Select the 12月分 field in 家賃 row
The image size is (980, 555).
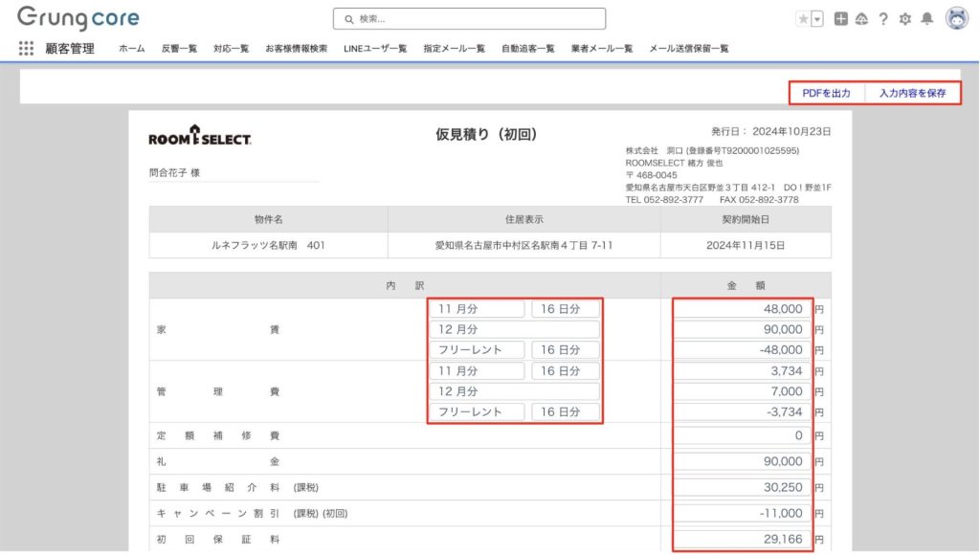click(x=514, y=329)
